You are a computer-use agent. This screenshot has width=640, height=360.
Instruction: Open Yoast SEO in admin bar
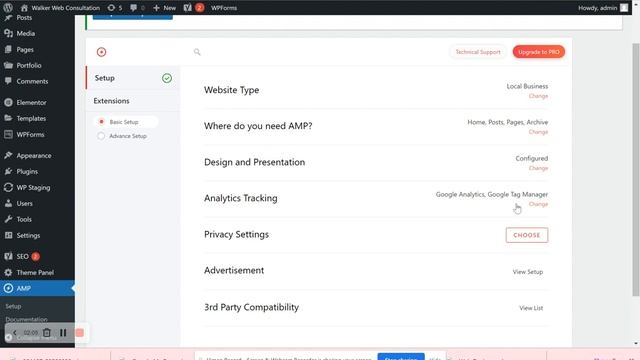[x=194, y=8]
